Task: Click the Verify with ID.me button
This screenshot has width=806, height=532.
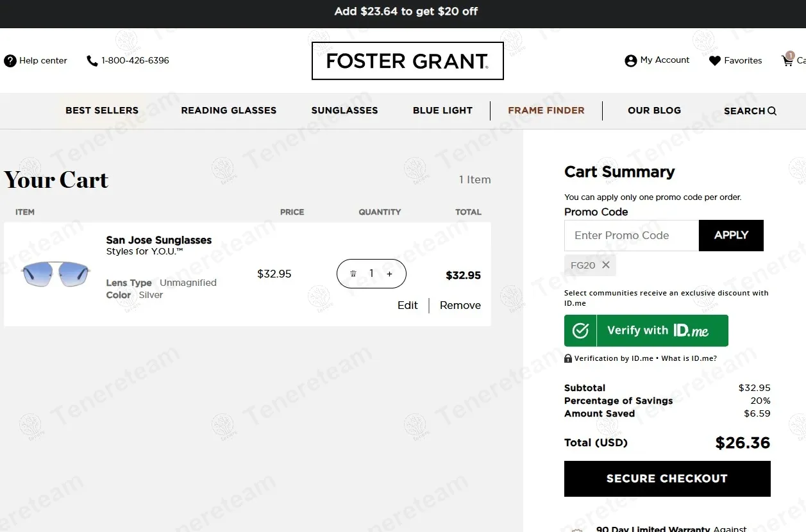Action: (x=646, y=331)
